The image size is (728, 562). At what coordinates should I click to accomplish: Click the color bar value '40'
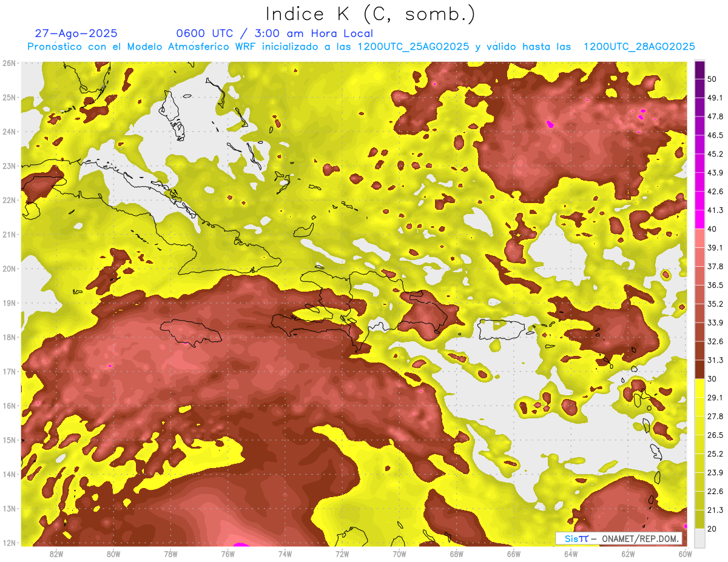coord(712,229)
